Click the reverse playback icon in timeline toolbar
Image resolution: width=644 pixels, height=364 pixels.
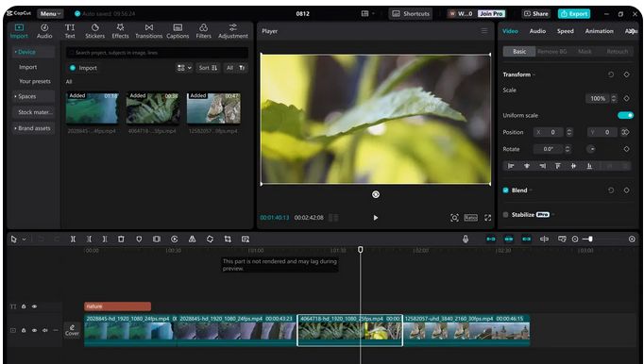pos(174,239)
